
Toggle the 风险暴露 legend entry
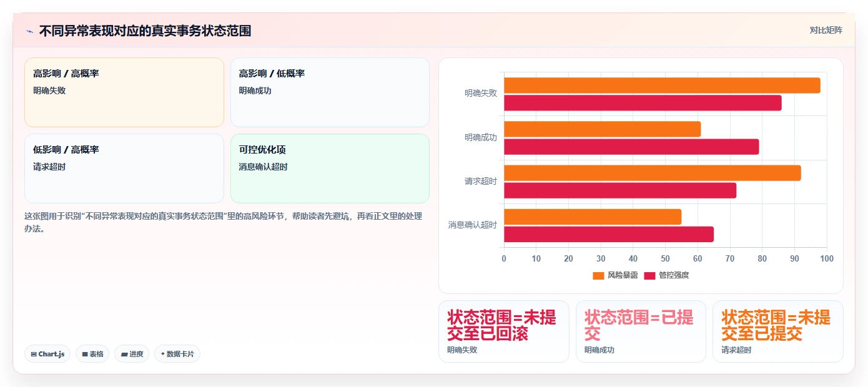coord(615,275)
